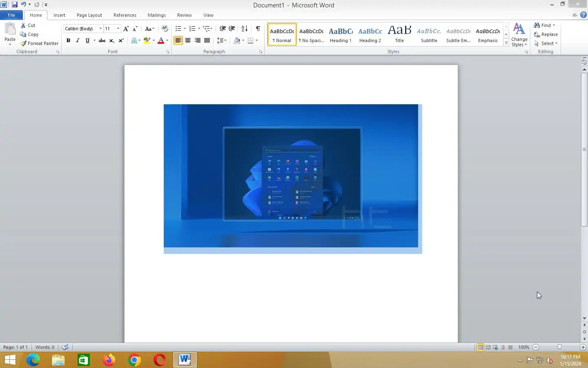The width and height of the screenshot is (588, 368).
Task: Open Replace in Editing group
Action: point(546,34)
